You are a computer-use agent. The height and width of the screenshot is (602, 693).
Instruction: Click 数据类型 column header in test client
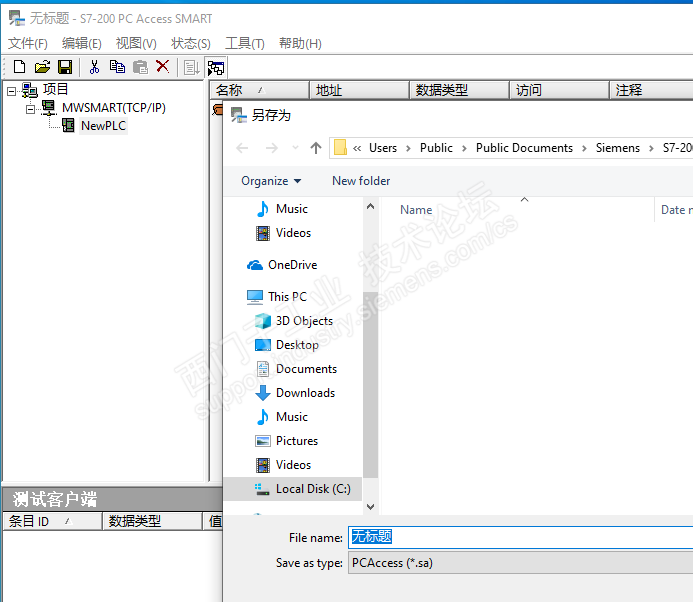pos(152,522)
